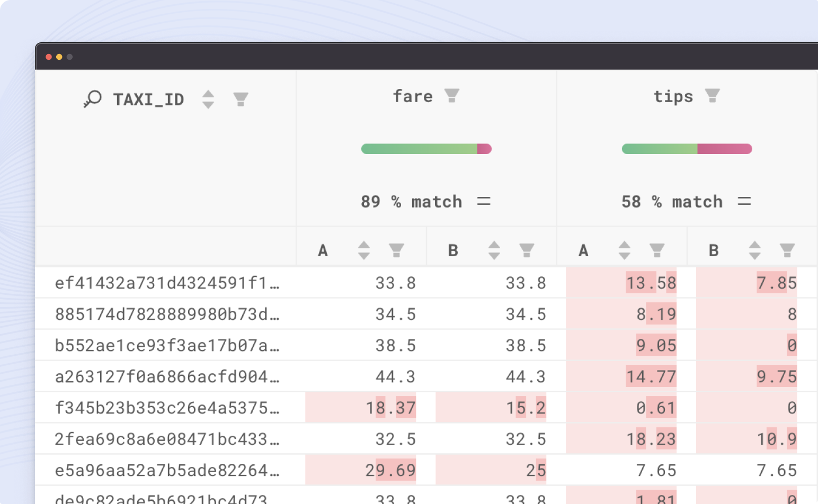This screenshot has width=818, height=504.
Task: Filter the fare B column
Action: point(527,250)
